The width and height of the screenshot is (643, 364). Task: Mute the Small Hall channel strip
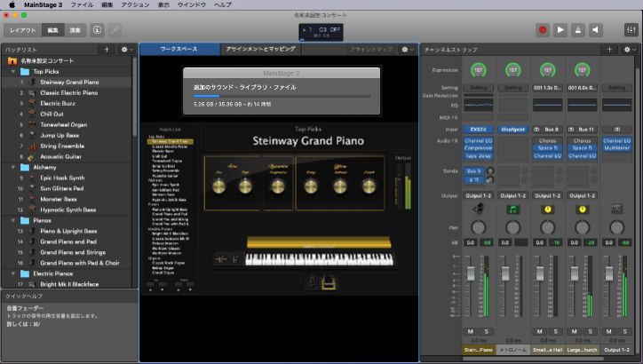[540, 331]
